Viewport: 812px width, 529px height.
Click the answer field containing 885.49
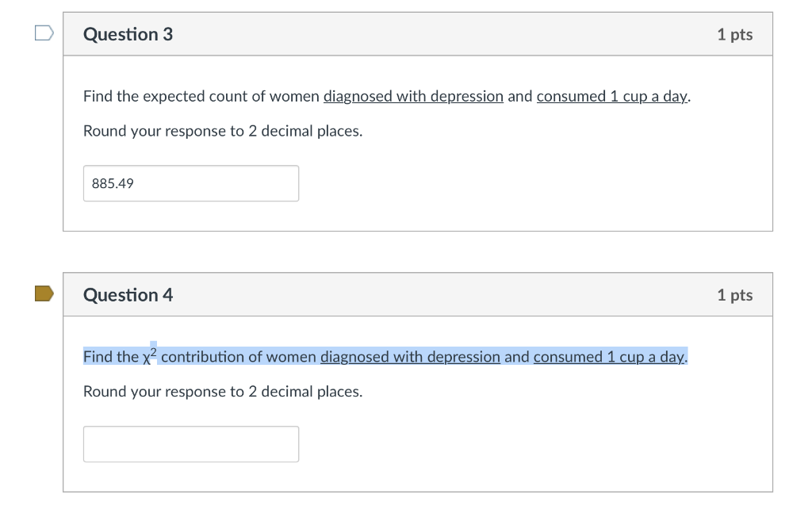click(x=190, y=182)
